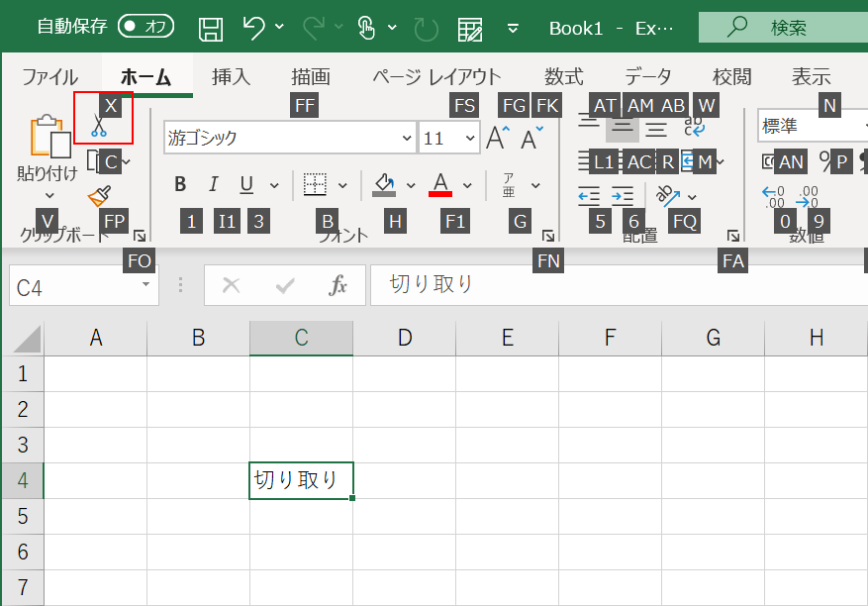This screenshot has width=868, height=606.
Task: Switch to the 数式 tab
Action: (564, 77)
